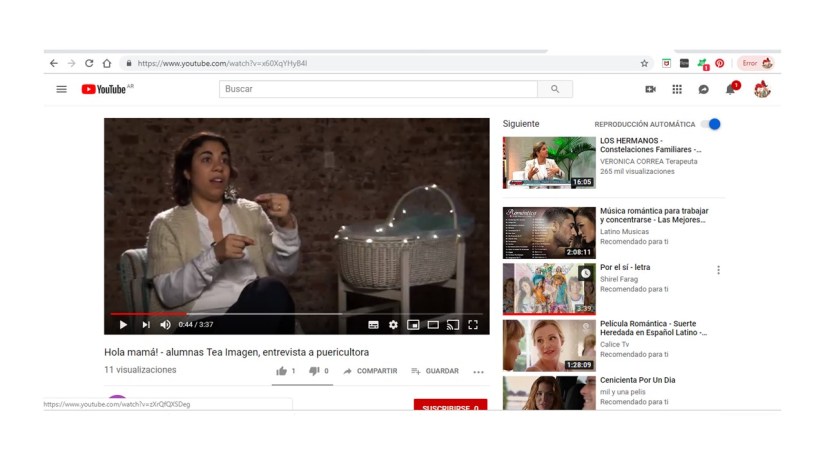Bookmark this page with the star
This screenshot has height=464, width=825.
tap(644, 63)
